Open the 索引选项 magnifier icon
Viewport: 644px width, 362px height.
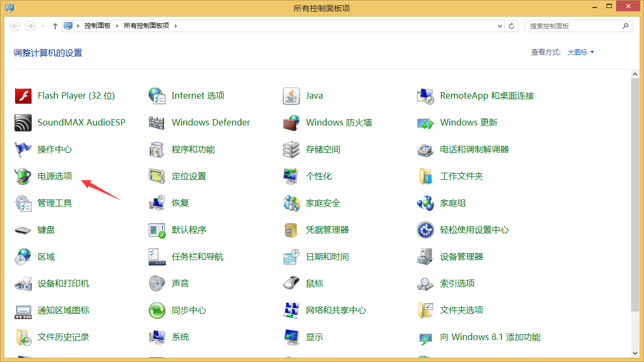point(425,284)
